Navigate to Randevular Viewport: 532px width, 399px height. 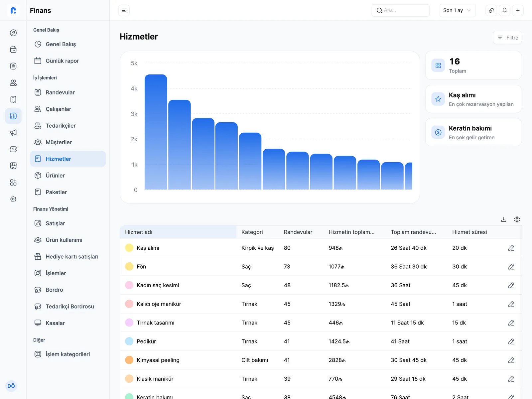pyautogui.click(x=68, y=92)
